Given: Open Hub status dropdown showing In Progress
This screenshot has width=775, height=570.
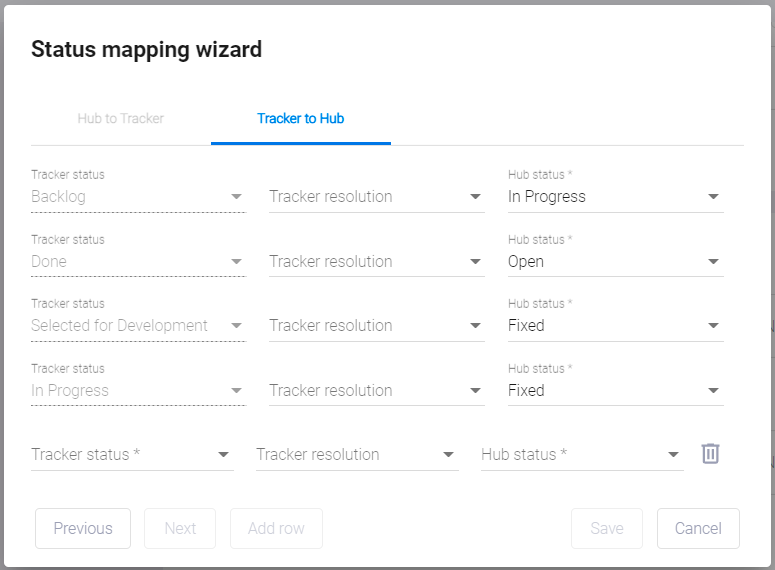Looking at the screenshot, I should point(614,197).
